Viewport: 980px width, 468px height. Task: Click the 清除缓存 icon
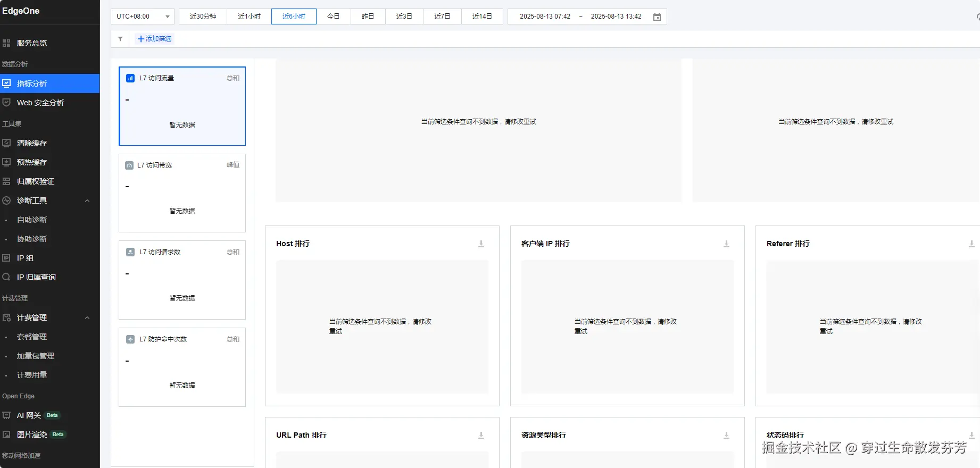pos(6,143)
